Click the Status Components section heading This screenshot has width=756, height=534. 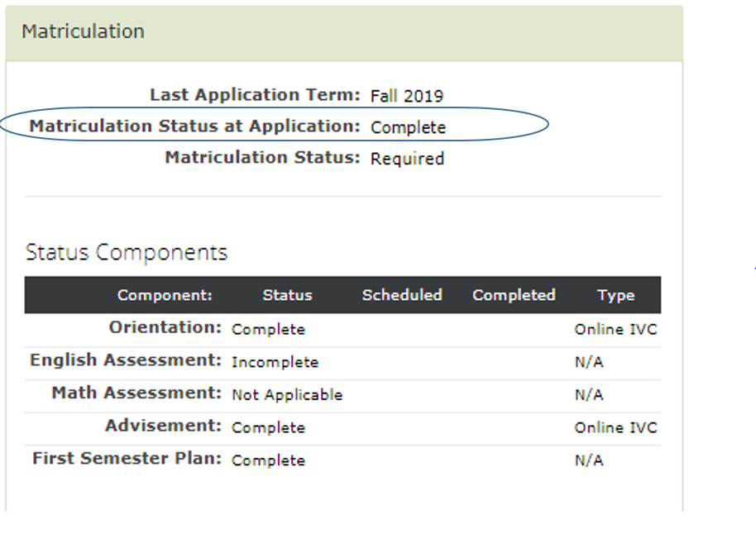126,252
